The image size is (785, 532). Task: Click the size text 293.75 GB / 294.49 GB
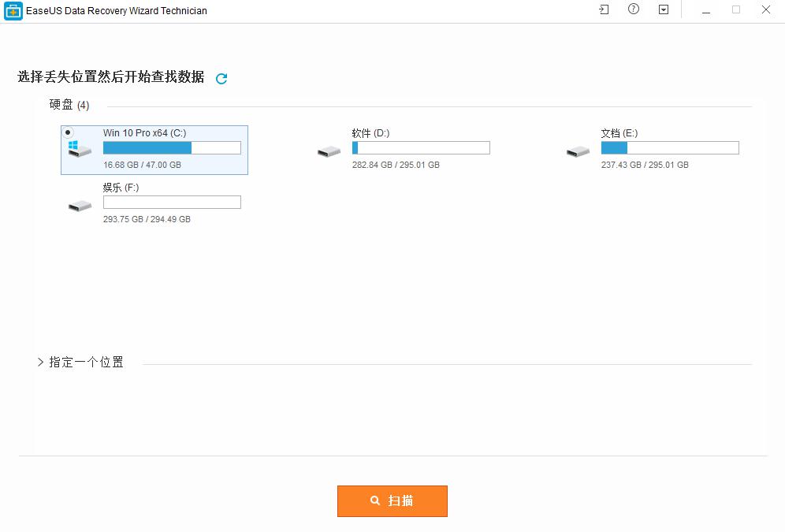[147, 219]
